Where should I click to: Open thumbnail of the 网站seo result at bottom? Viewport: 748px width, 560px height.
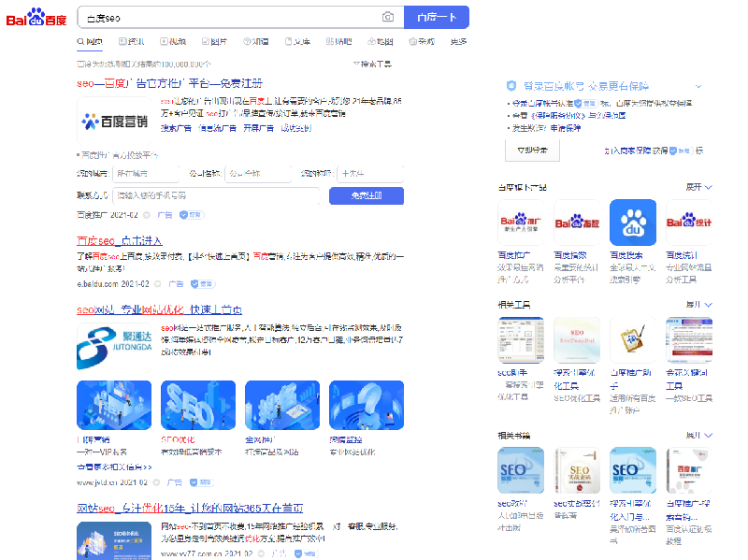(114, 540)
